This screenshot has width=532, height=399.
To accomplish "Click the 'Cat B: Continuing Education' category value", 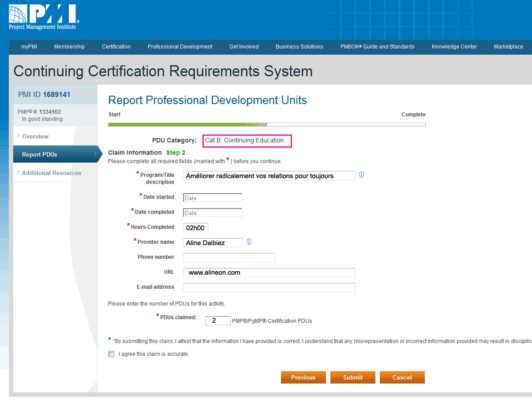I will 247,141.
